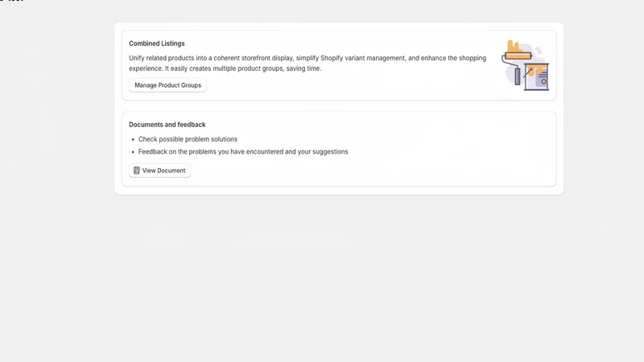
Task: Click the orange paint drips above the roller
Action: coord(514,46)
